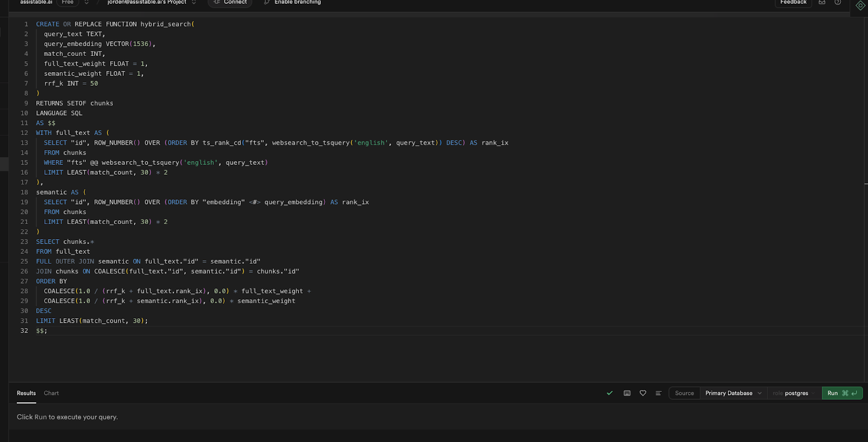Click the line 'WITH full_text AS ('
The image size is (868, 442).
pyautogui.click(x=73, y=133)
